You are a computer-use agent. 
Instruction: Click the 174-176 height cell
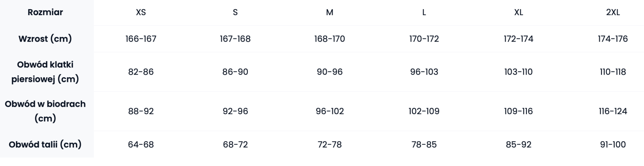[613, 39]
